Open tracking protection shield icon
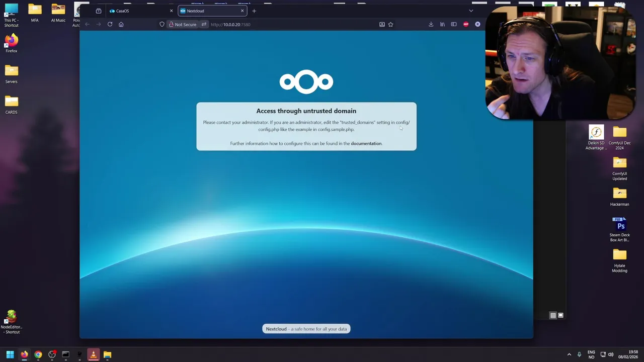Viewport: 644px width, 362px height. (162, 24)
